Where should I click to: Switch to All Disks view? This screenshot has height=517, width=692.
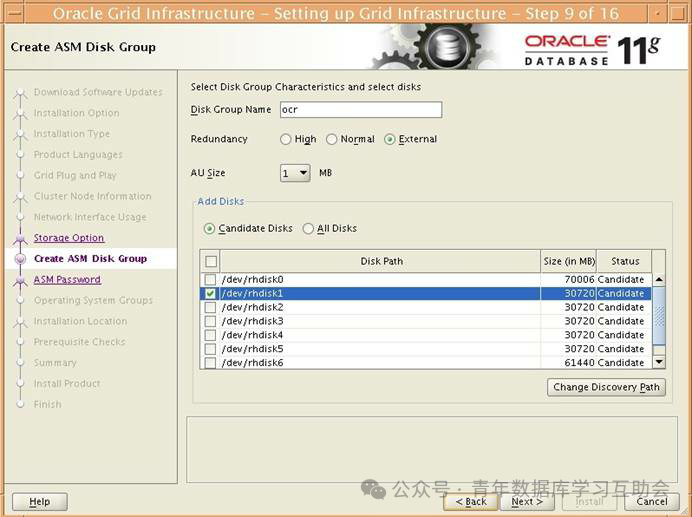[308, 229]
